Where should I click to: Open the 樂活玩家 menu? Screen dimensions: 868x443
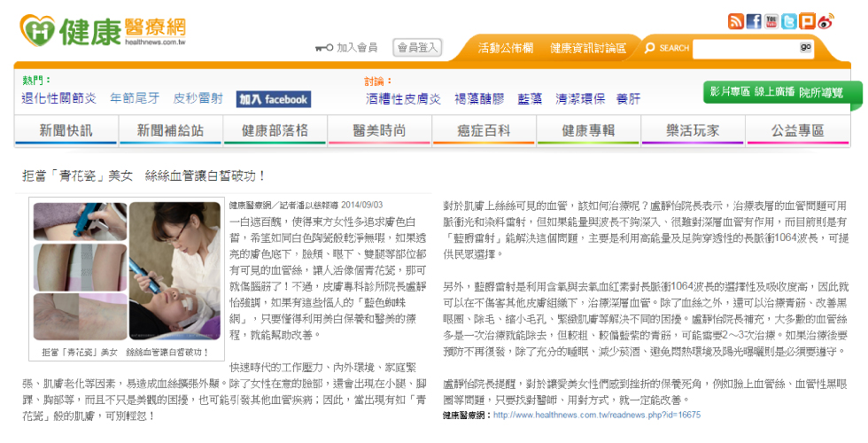tap(693, 131)
